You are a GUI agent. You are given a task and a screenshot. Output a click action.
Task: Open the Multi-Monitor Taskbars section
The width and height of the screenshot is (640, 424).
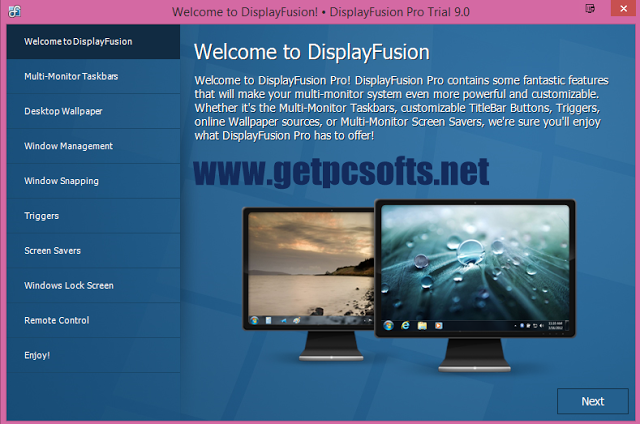(x=93, y=76)
